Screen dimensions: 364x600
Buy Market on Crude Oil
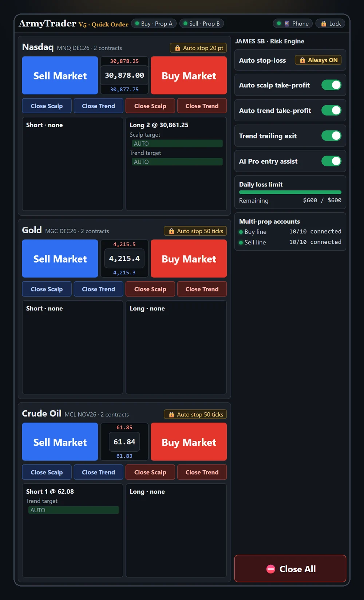click(x=189, y=442)
